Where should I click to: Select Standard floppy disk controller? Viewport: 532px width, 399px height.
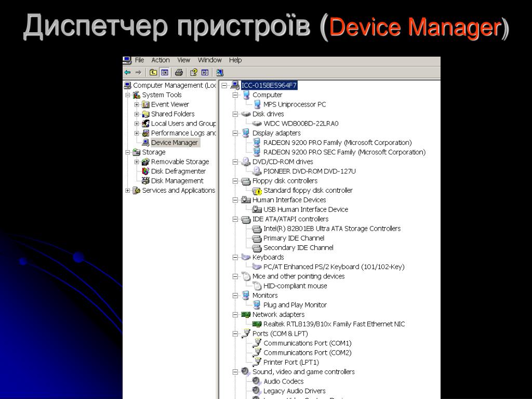point(308,190)
